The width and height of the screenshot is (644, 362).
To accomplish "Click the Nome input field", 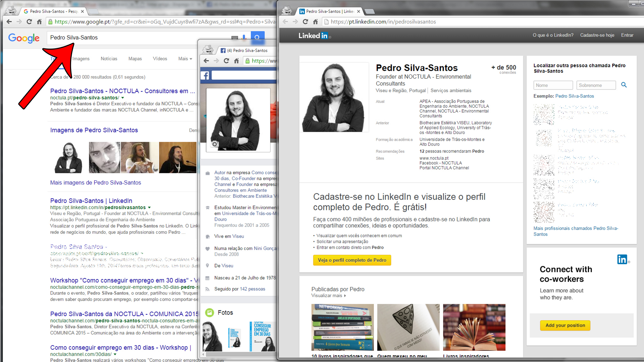I will [x=553, y=85].
